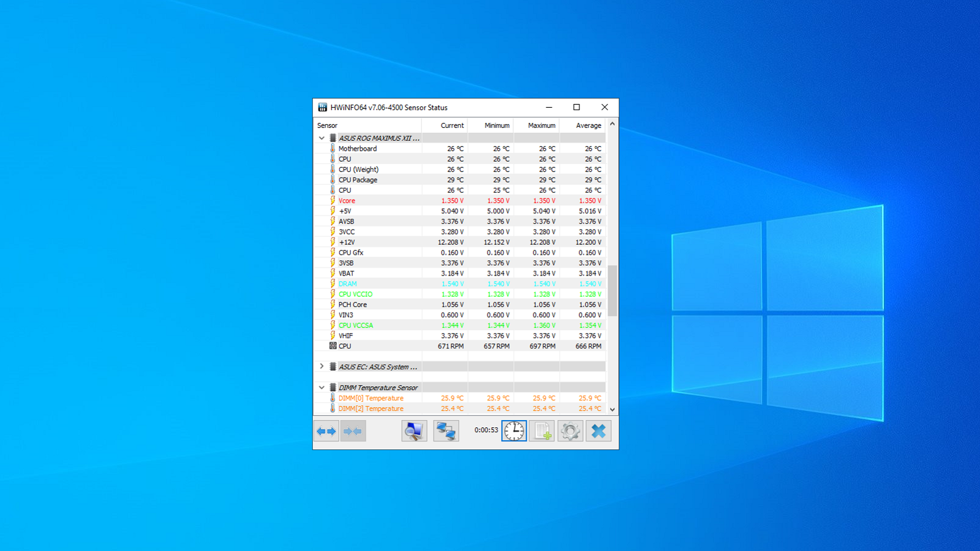Select the VHIF sensor label
Viewport: 980px width, 551px height.
click(x=346, y=336)
